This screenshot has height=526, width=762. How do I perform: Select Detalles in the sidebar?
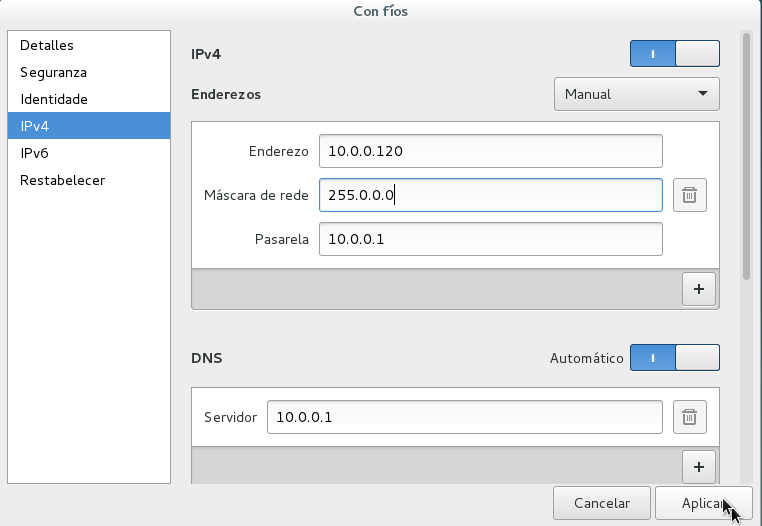coord(89,45)
